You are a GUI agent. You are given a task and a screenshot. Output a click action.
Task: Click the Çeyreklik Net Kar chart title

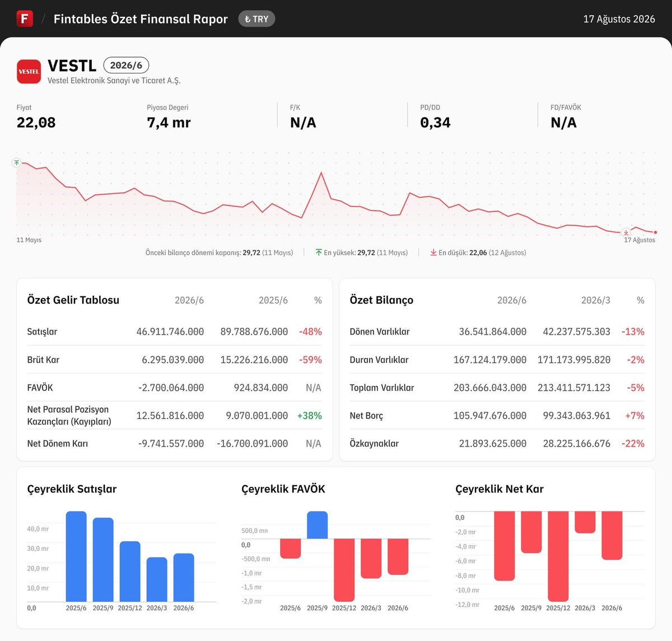coord(500,489)
